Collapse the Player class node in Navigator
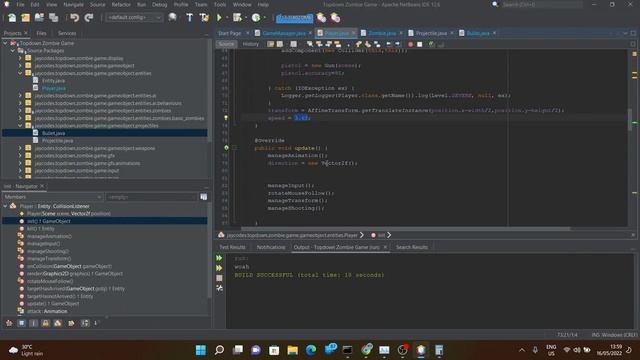The height and width of the screenshot is (360, 640). 5,206
